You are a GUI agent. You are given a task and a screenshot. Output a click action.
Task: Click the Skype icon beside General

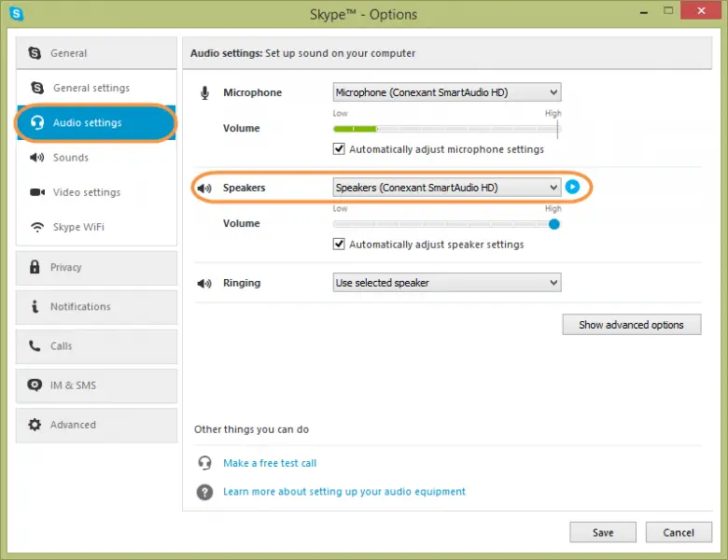tap(35, 53)
